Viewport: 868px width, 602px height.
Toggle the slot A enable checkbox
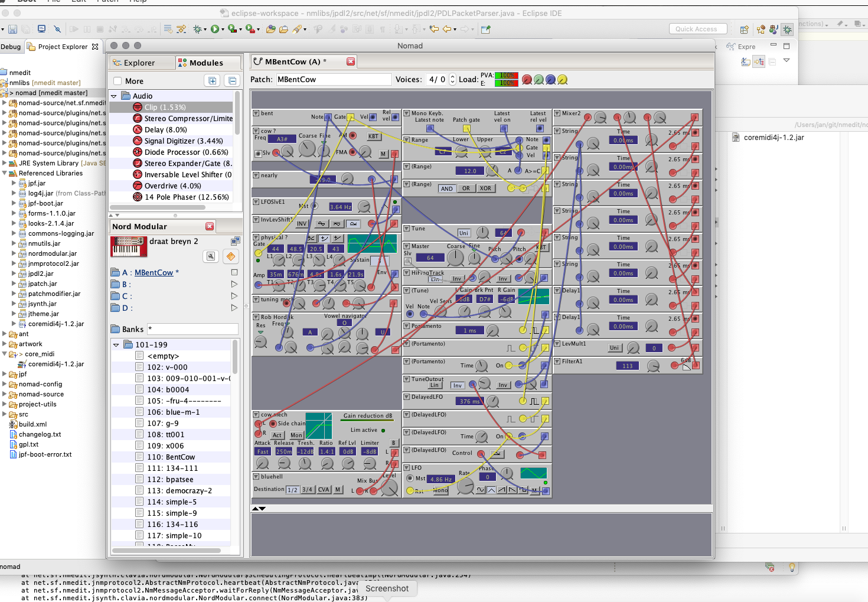[x=234, y=272]
